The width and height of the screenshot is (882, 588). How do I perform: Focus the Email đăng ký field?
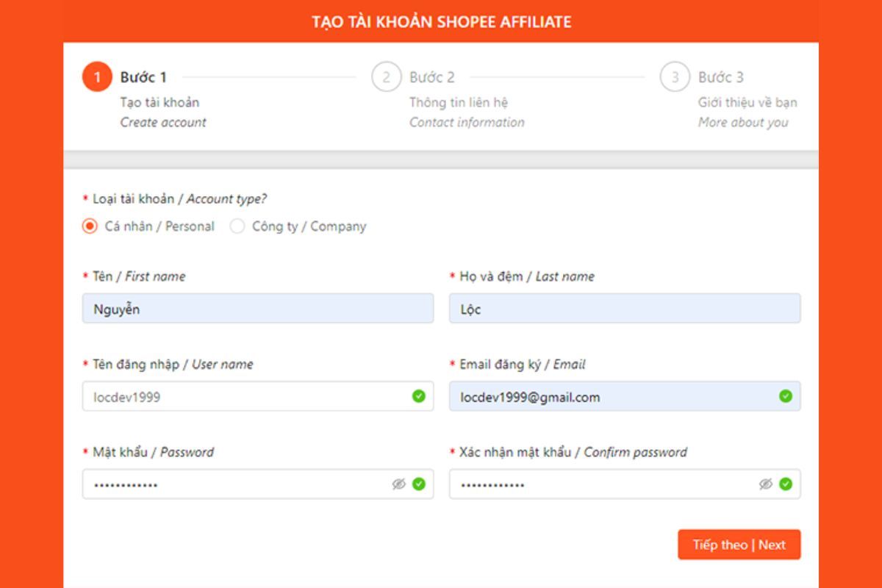(625, 396)
